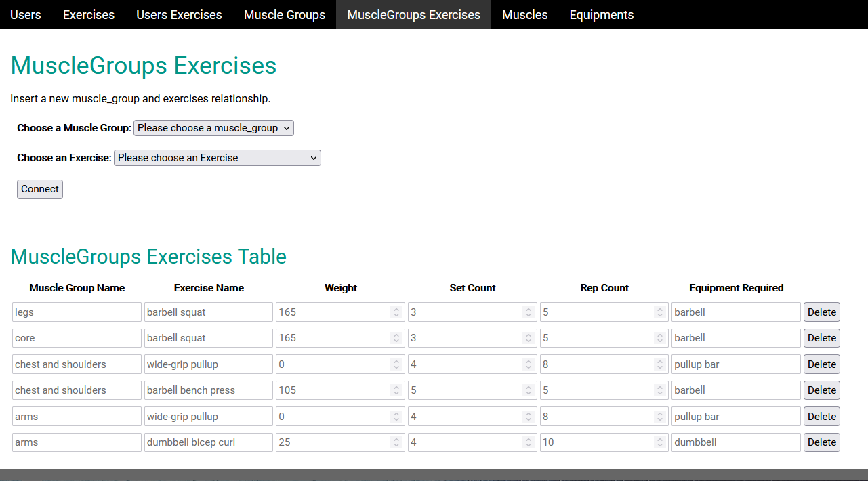Click the Choose a Muscle Group label
This screenshot has height=481, width=868.
(75, 128)
